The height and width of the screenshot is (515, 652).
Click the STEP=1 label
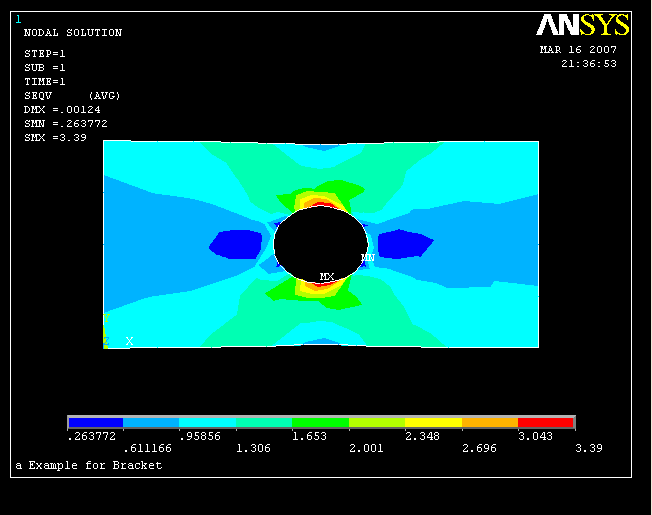[x=45, y=54]
